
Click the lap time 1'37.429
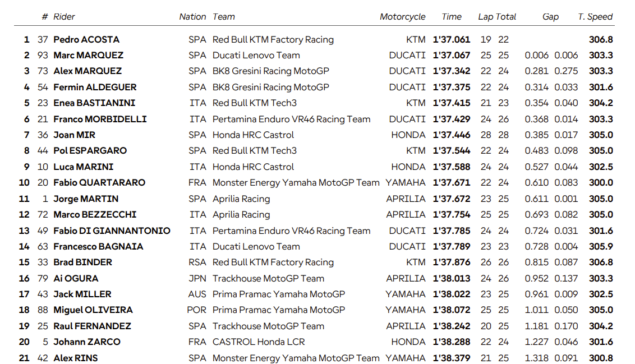(x=452, y=119)
